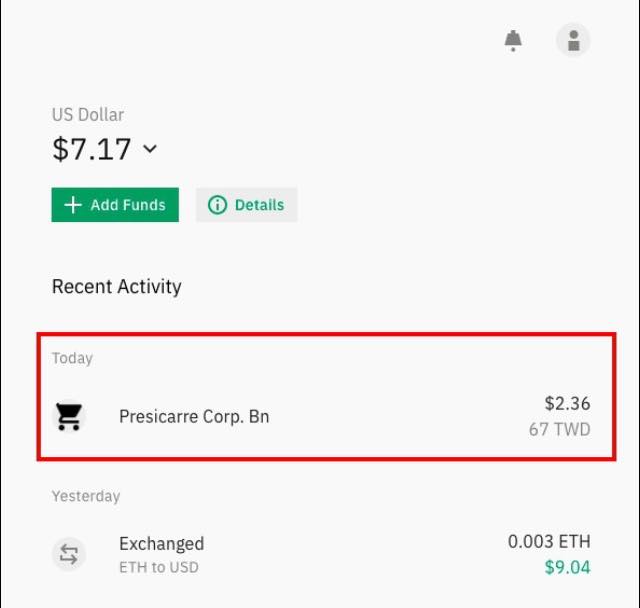Click the shopping cart transaction icon
This screenshot has height=608, width=640.
coord(69,417)
